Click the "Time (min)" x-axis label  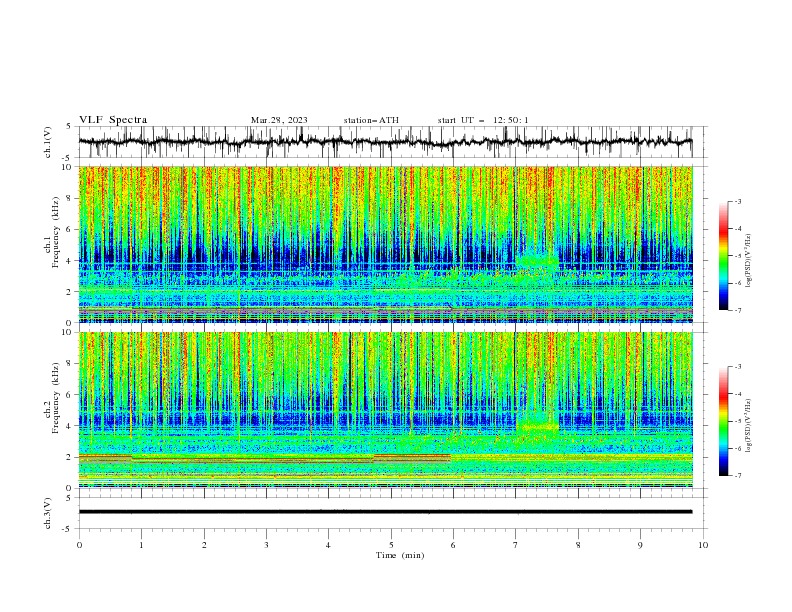(400, 555)
